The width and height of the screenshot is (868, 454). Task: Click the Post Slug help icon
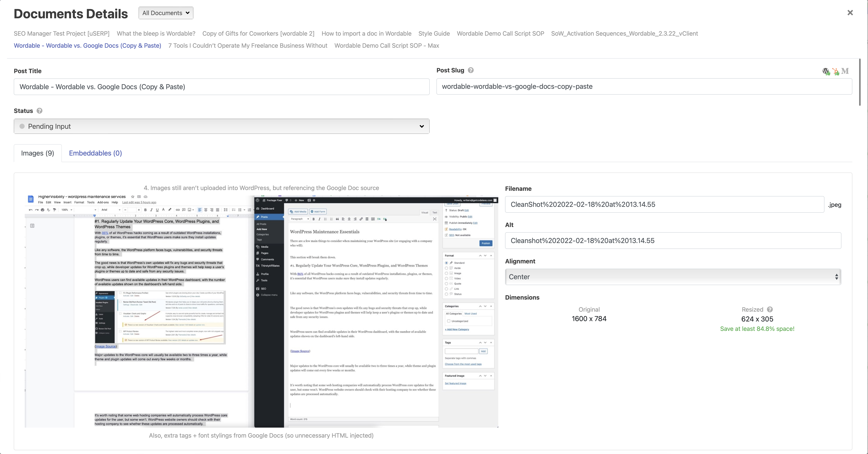click(471, 70)
